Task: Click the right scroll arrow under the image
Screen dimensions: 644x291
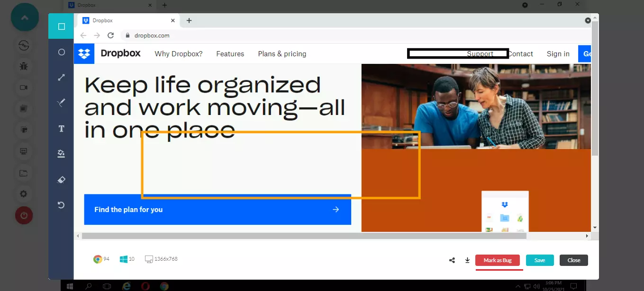Action: (x=587, y=236)
